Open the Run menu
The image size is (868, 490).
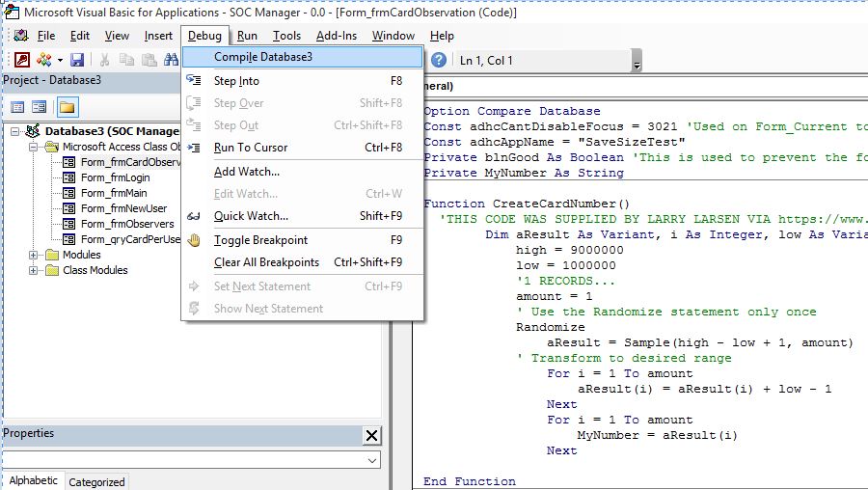click(247, 36)
